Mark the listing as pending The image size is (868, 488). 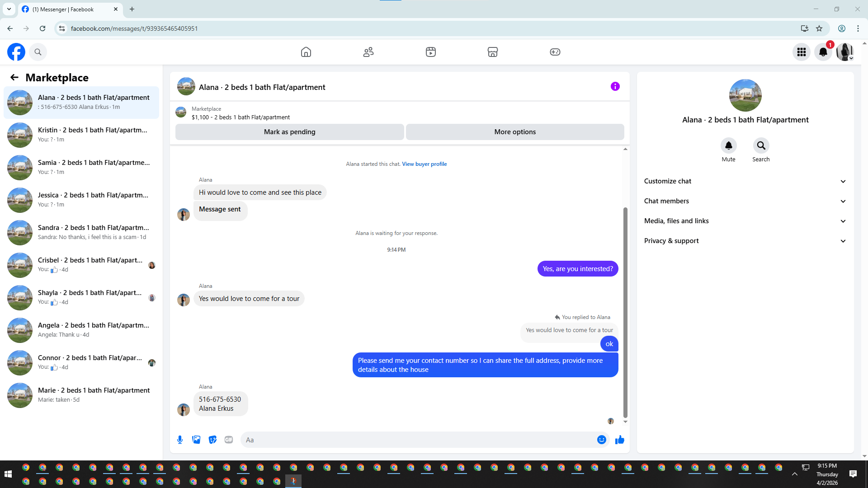pos(290,132)
